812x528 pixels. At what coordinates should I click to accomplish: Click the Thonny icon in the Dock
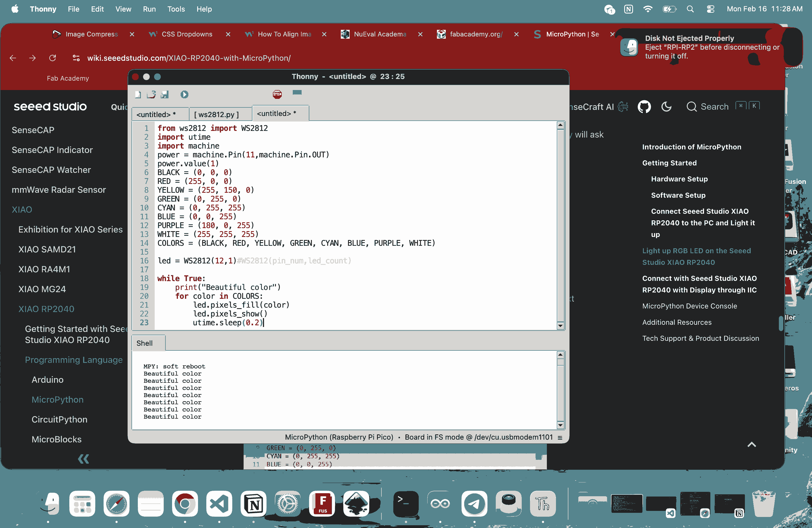(542, 503)
